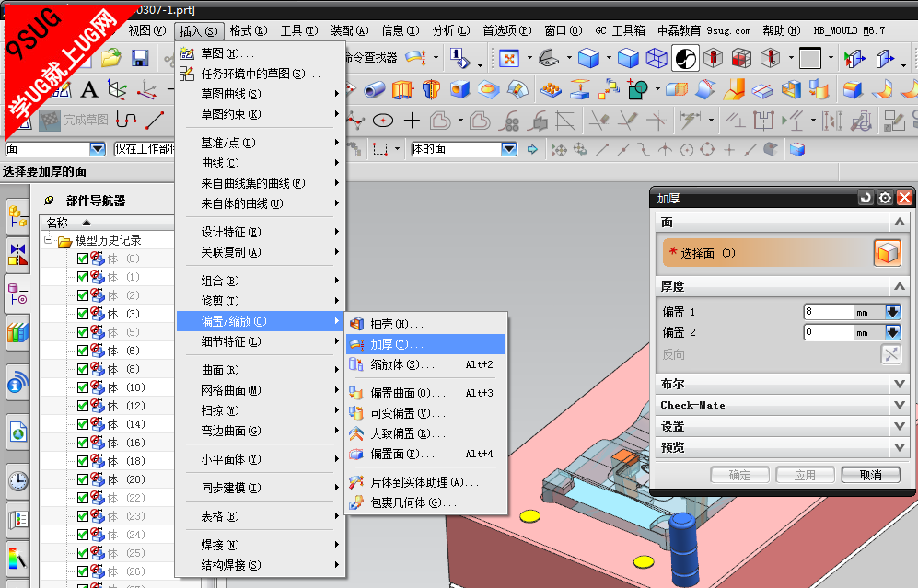918x588 pixels.
Task: Click the line sketch tool icon
Action: [155, 121]
